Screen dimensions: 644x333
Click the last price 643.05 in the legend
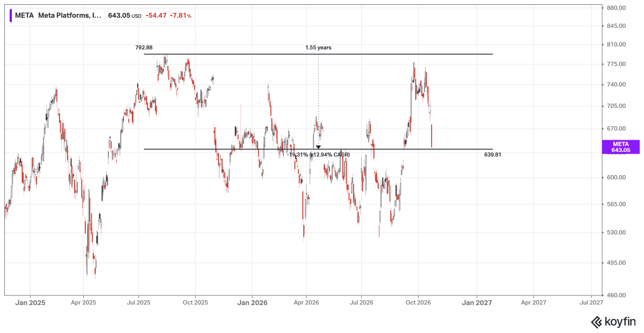(119, 16)
